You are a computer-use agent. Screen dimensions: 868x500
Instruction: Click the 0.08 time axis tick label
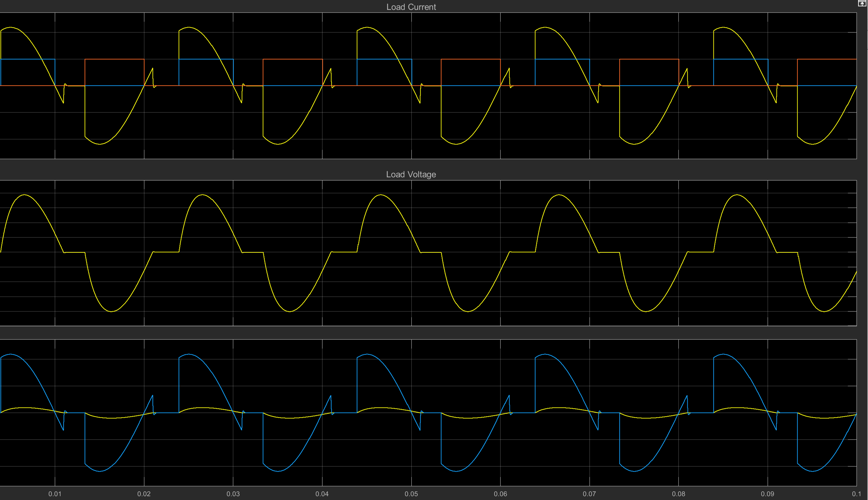tap(678, 494)
